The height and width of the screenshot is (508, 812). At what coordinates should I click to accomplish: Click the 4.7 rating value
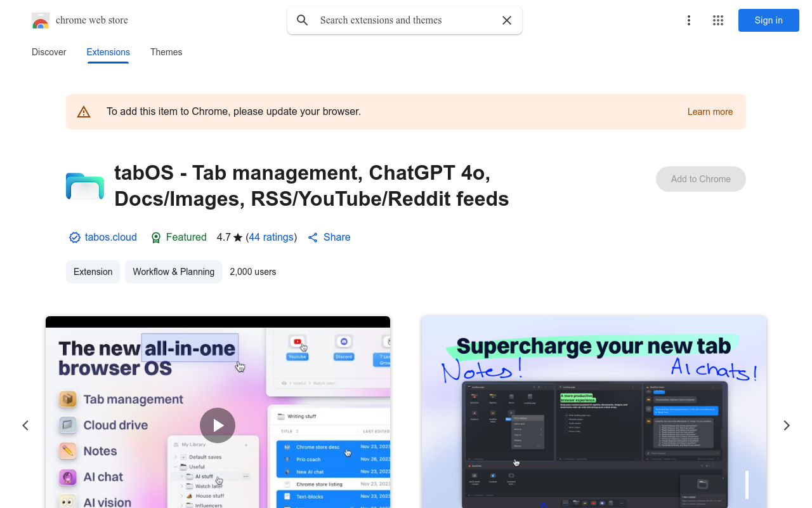[224, 237]
